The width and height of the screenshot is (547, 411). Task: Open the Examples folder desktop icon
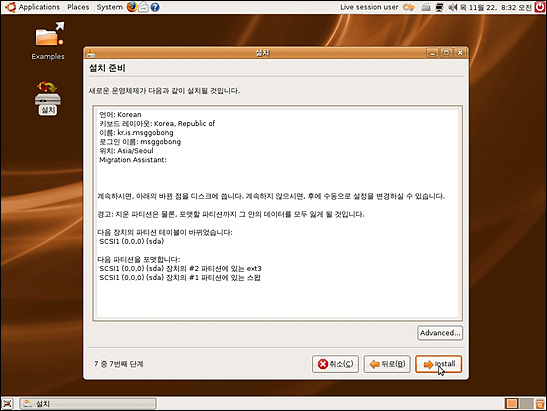[x=48, y=41]
